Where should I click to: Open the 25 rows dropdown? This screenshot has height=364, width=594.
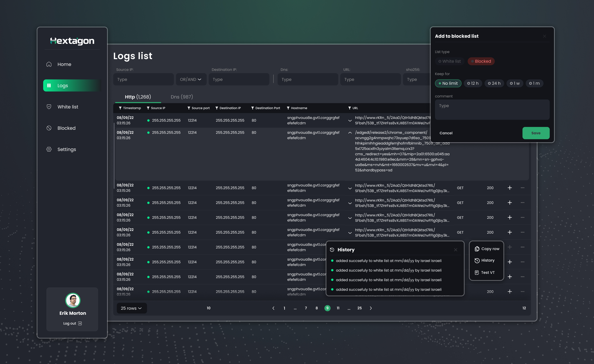pyautogui.click(x=131, y=308)
